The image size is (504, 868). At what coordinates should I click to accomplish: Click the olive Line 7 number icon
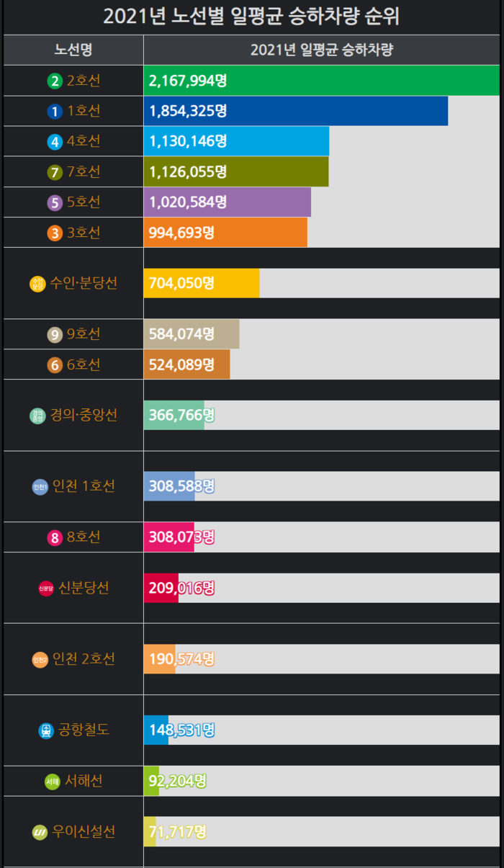pos(55,172)
